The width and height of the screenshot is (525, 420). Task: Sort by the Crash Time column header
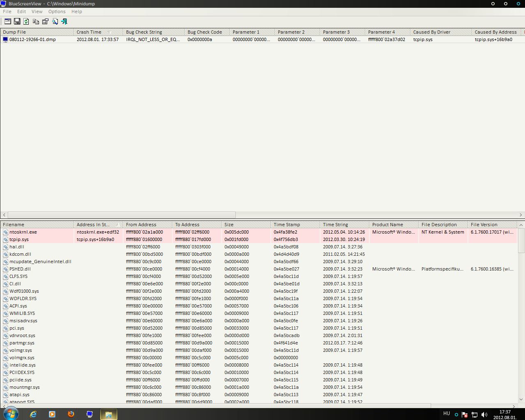tap(99, 32)
